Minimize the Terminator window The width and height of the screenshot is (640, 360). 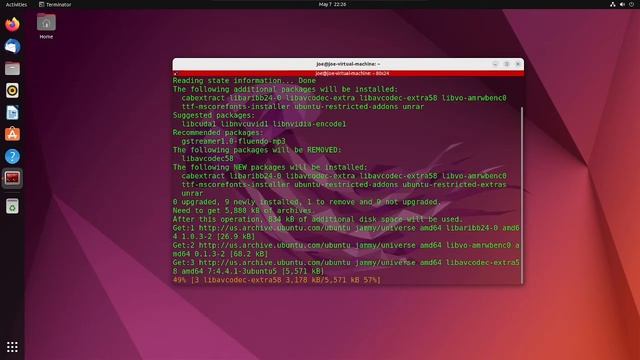click(495, 64)
